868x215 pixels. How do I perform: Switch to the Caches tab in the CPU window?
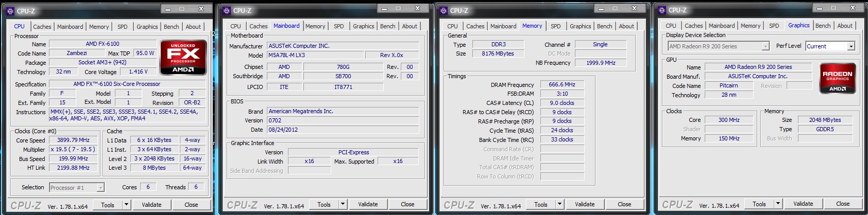[42, 27]
